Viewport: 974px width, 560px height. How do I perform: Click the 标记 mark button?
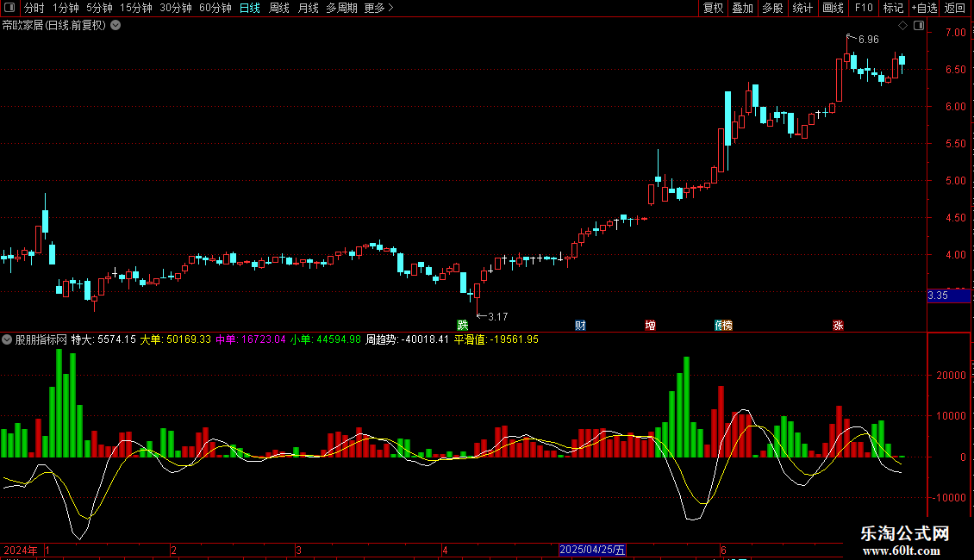coord(893,8)
